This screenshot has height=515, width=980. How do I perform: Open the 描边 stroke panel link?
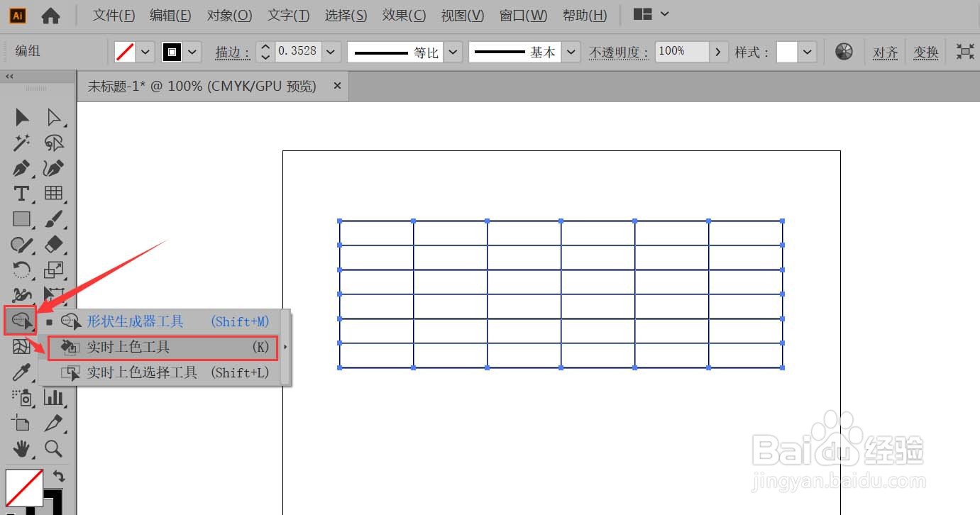232,52
